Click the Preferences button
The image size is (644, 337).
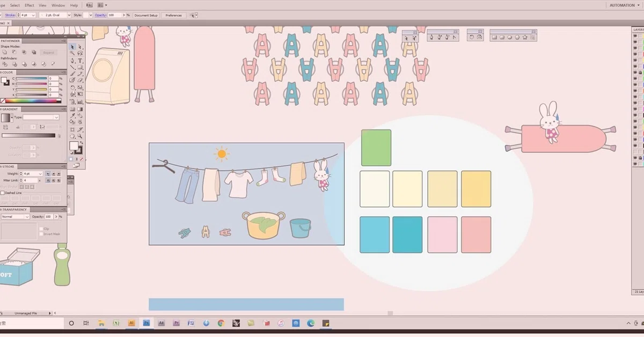(173, 15)
